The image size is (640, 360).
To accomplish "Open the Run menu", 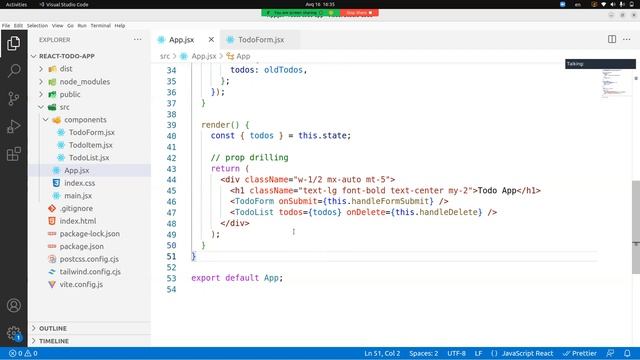I will point(82,25).
